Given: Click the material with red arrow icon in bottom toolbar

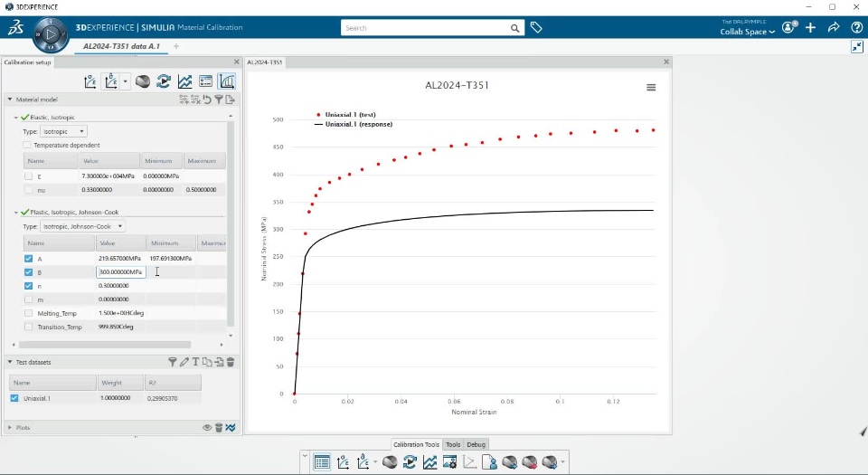Looking at the screenshot, I should 530,461.
